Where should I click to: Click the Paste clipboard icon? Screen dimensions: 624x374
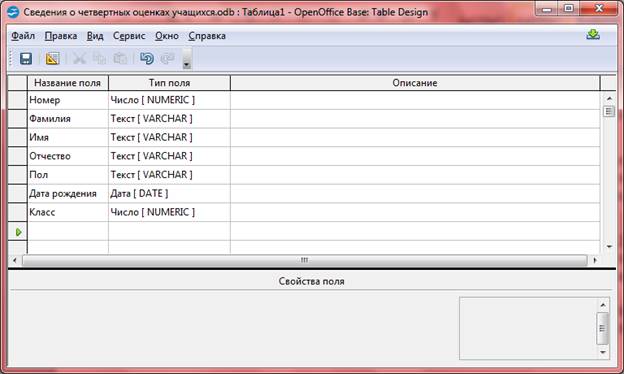120,58
